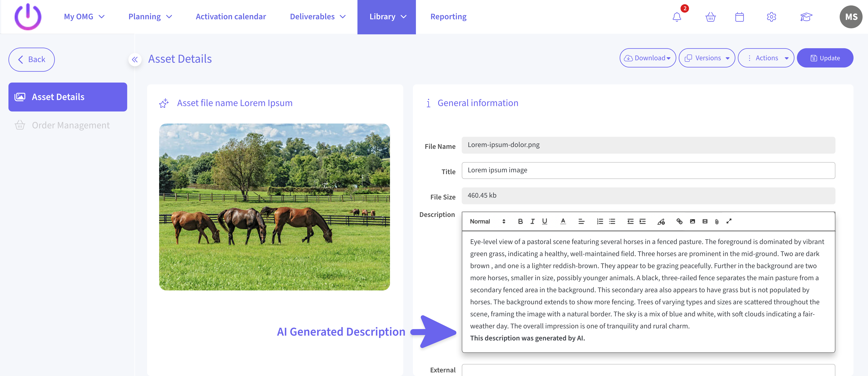Expand the Versions dropdown
The height and width of the screenshot is (376, 868).
tap(707, 58)
